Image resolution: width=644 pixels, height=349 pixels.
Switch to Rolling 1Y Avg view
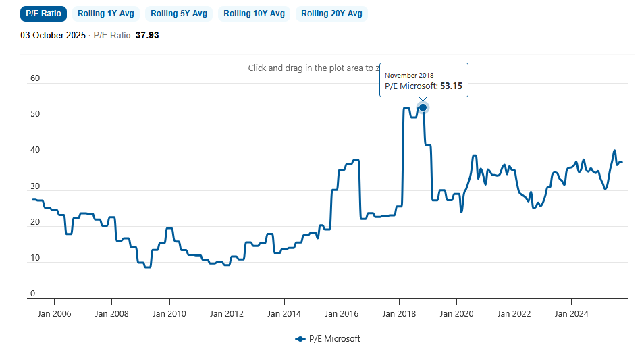(x=105, y=14)
